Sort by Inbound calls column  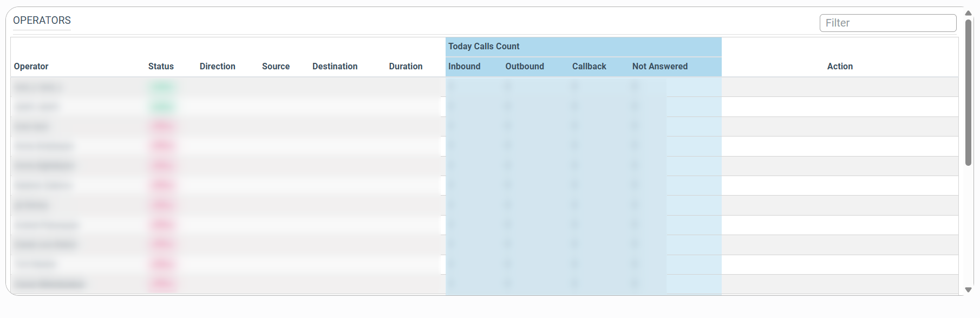coord(464,66)
